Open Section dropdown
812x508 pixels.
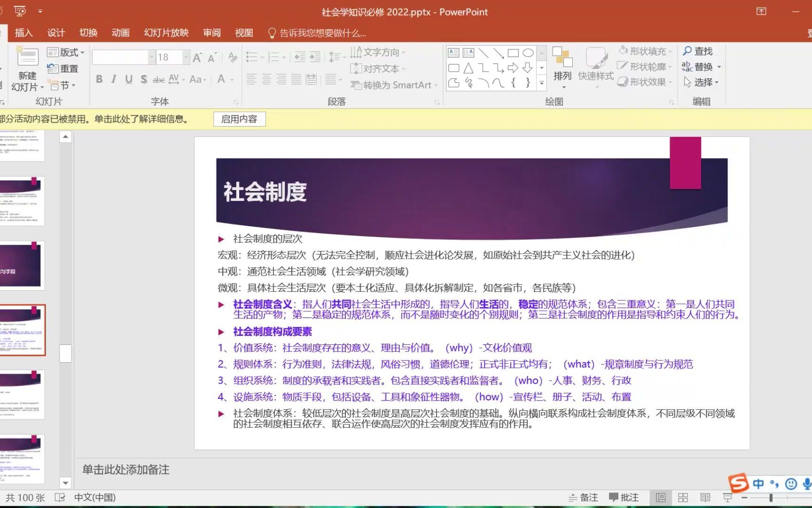coord(62,85)
